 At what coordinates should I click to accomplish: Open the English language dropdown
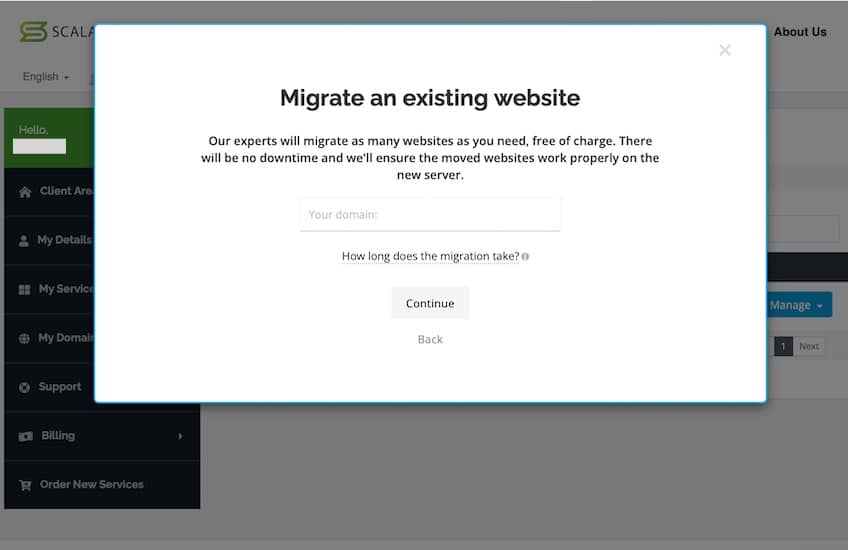click(46, 77)
